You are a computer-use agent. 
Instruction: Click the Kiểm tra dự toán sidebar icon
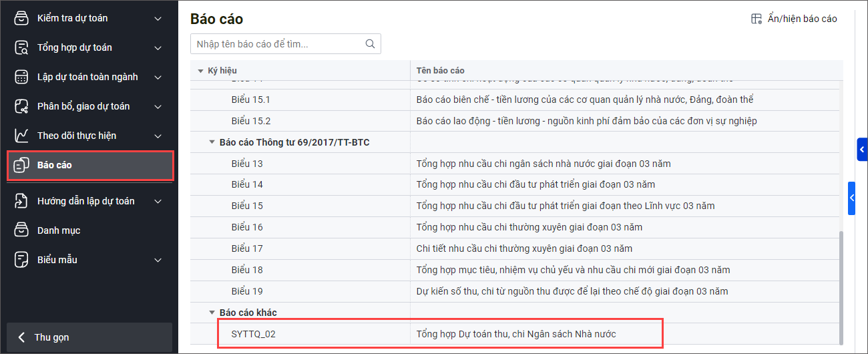[x=21, y=18]
